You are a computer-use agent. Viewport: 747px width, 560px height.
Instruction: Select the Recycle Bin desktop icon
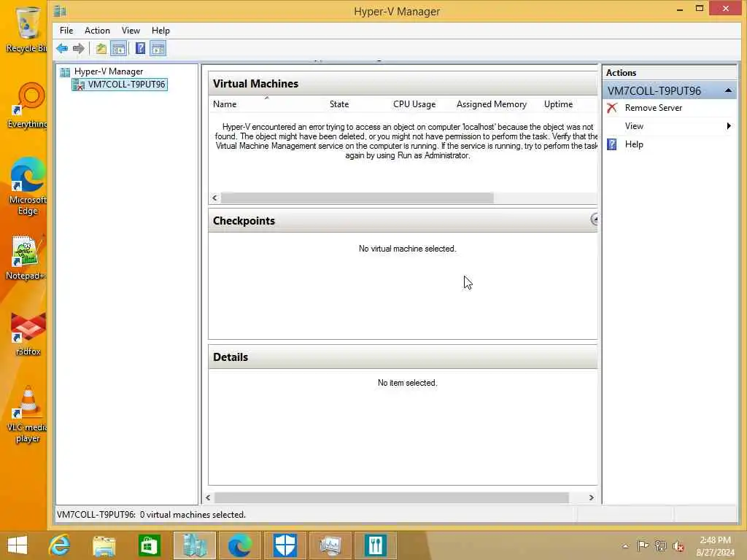[x=28, y=29]
